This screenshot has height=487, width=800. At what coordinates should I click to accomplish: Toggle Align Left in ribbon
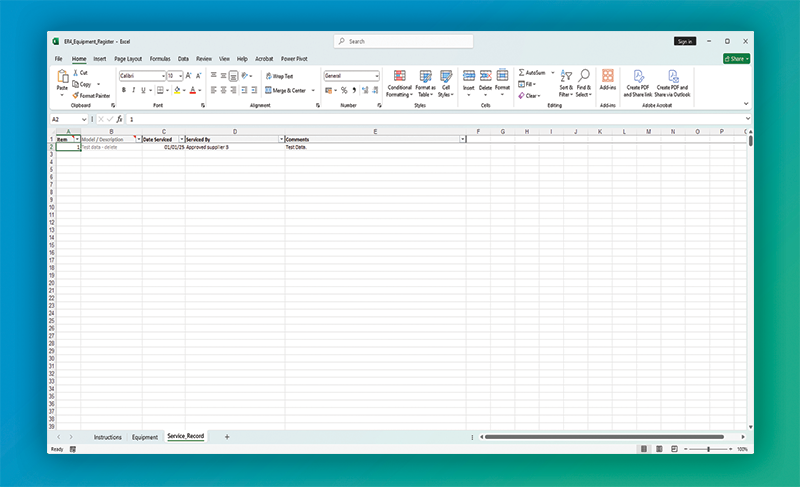point(213,90)
